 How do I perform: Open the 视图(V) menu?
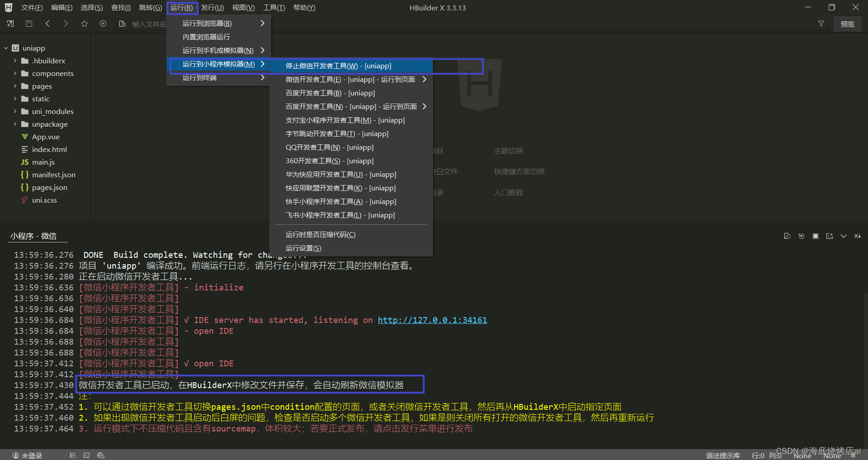click(x=243, y=8)
